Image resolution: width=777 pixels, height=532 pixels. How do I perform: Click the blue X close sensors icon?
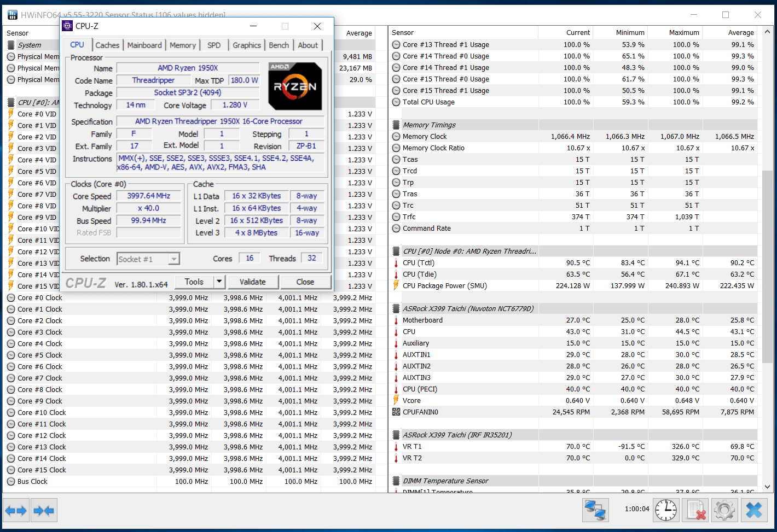point(754,510)
